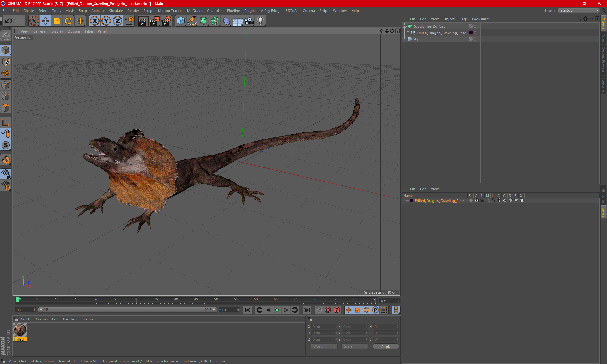Open Edit Render Settings icon
This screenshot has width=607, height=364.
point(166,21)
